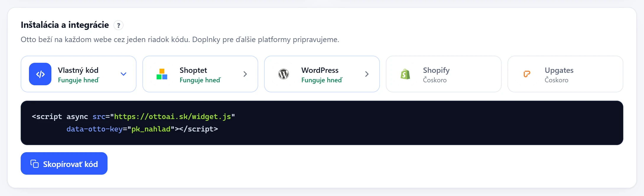Select the Vlastný kód tab label
The width and height of the screenshot is (644, 196).
pos(78,70)
